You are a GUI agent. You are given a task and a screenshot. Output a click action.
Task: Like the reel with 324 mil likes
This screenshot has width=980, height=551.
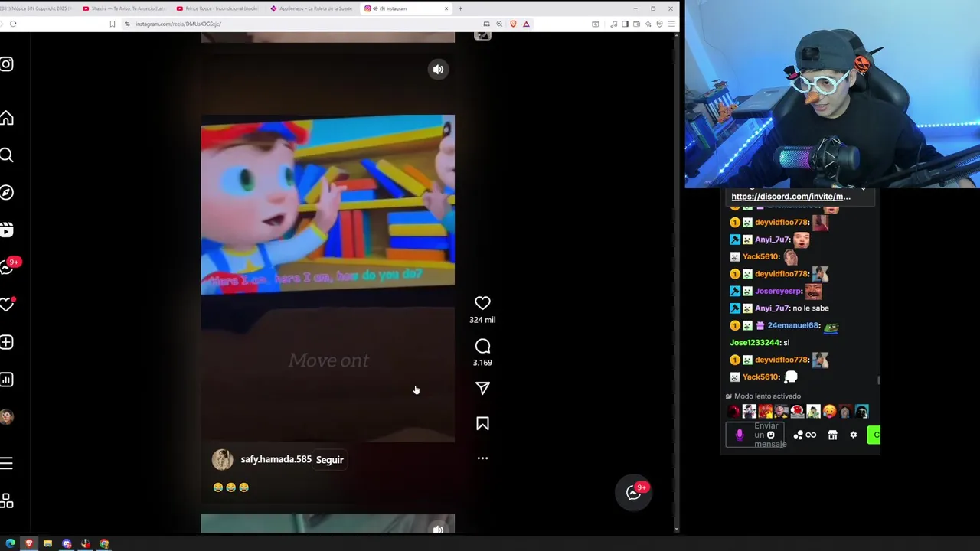(x=482, y=304)
